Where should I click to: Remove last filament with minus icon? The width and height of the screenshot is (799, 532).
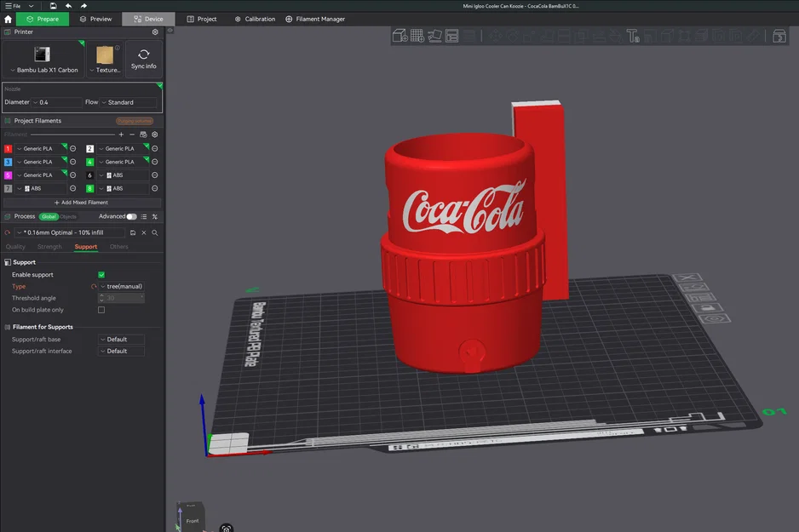click(132, 134)
